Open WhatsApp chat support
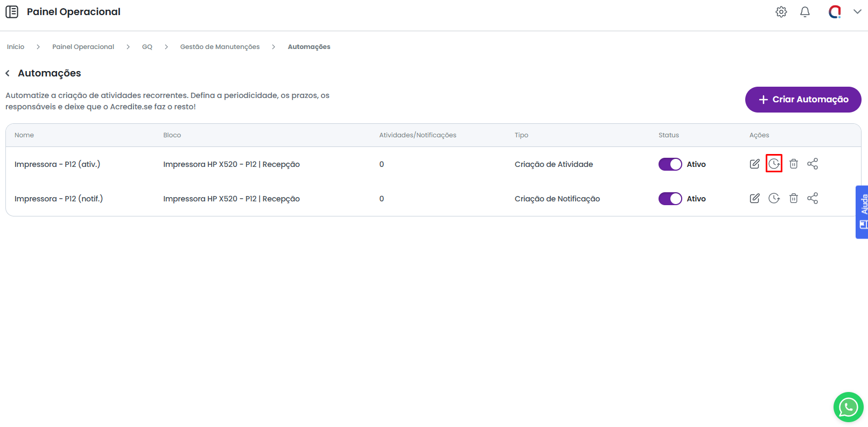868x427 pixels. pos(848,407)
